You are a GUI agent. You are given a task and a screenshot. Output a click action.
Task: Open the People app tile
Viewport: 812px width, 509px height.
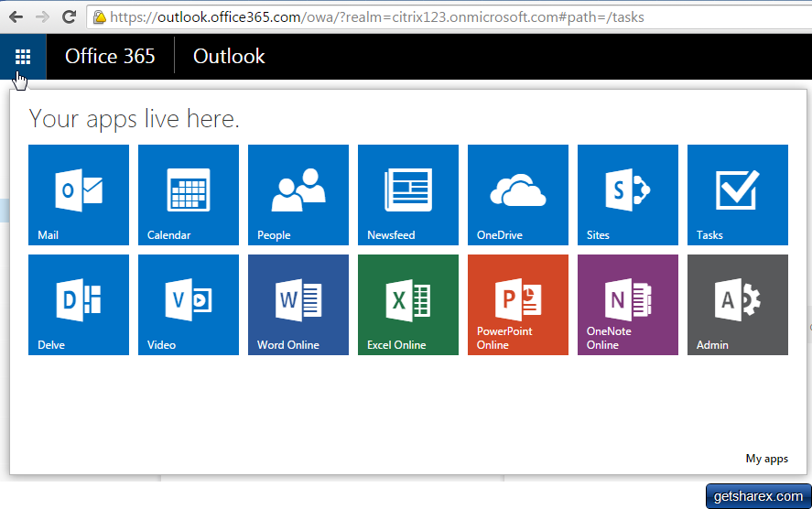(298, 194)
